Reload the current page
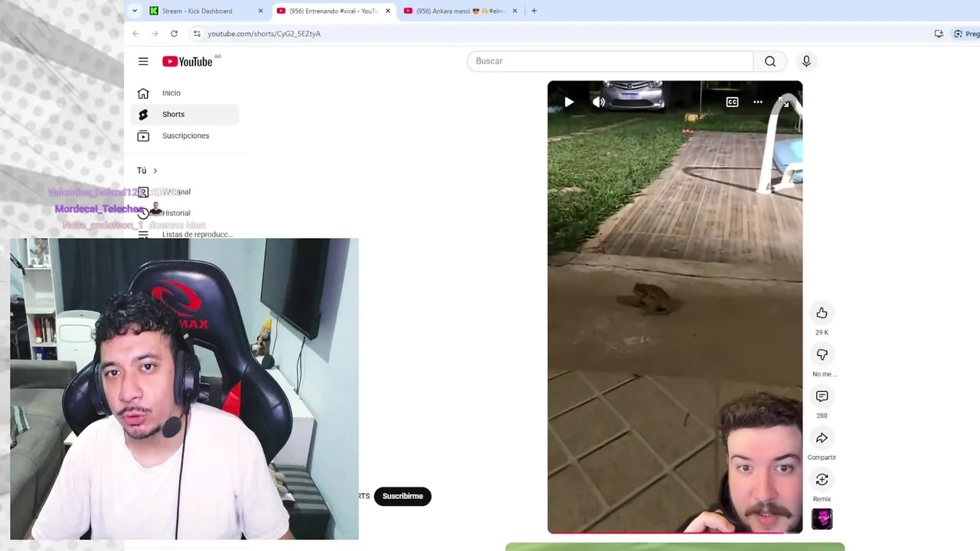Image resolution: width=980 pixels, height=551 pixels. (174, 34)
